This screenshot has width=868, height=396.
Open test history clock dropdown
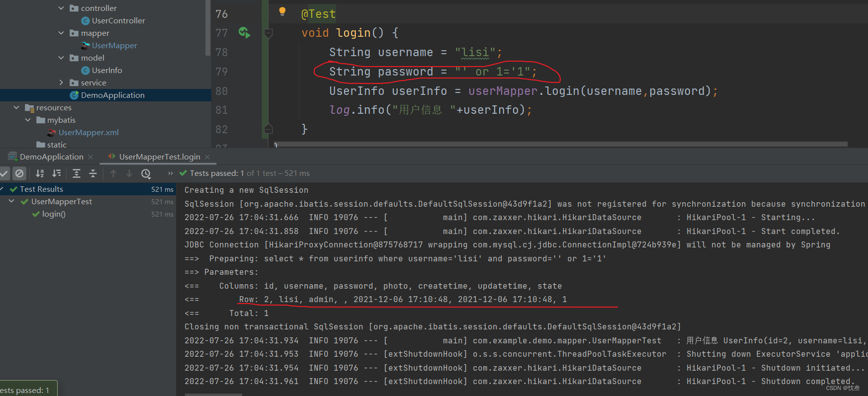pos(146,173)
